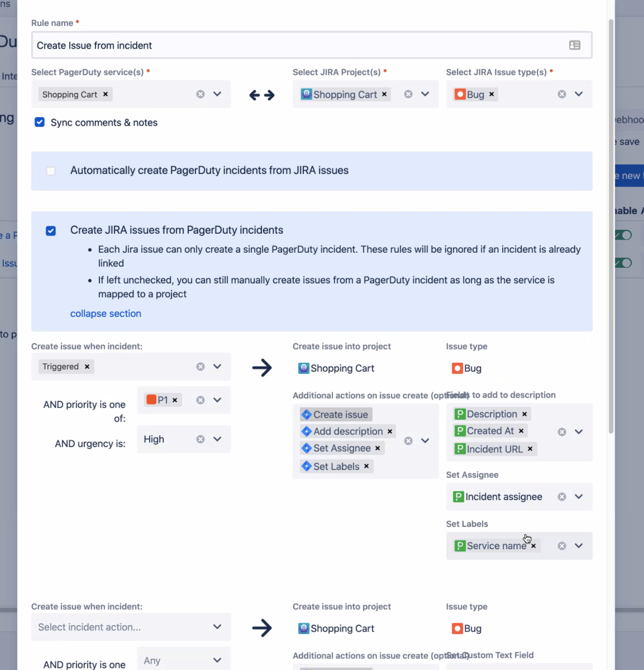Image resolution: width=644 pixels, height=670 pixels.
Task: Clear the Incident assignee selection
Action: [x=562, y=497]
